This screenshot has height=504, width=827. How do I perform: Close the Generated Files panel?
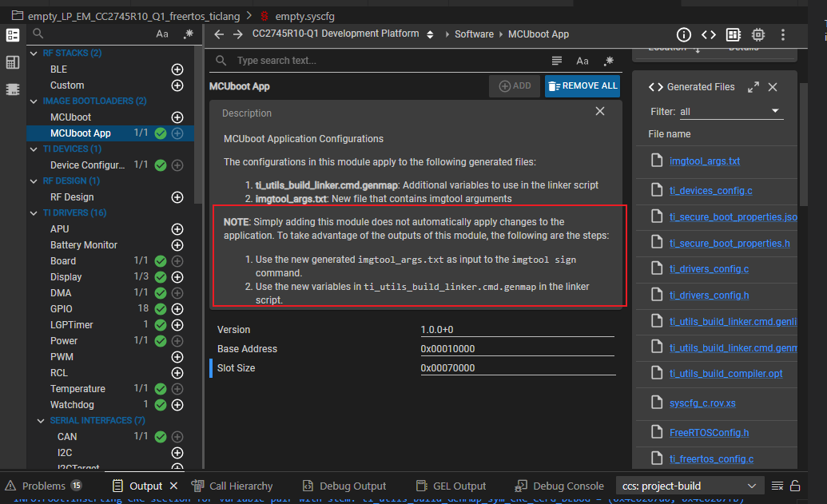tap(773, 87)
